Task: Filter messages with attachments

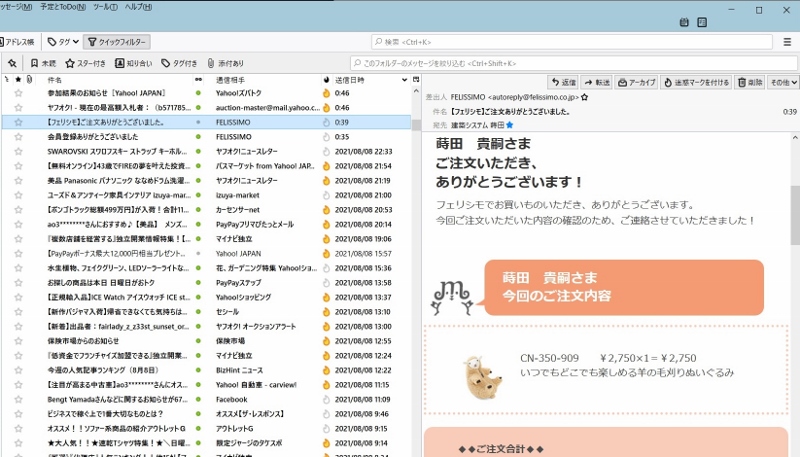Action: pyautogui.click(x=226, y=63)
